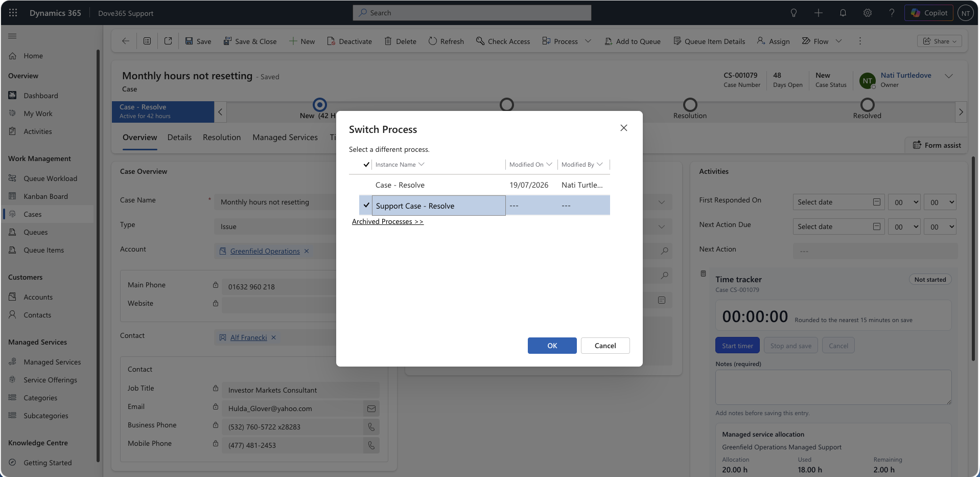This screenshot has height=477, width=980.
Task: Click the Start timer button
Action: point(737,346)
